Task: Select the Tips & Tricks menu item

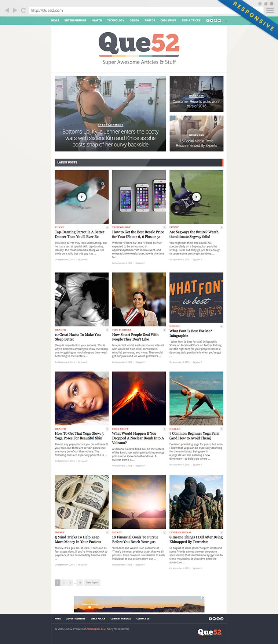Action: [191, 21]
